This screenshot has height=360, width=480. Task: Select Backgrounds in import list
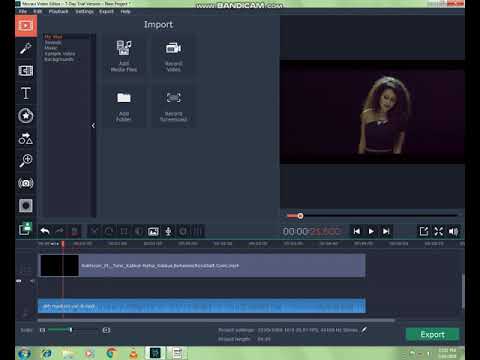(x=59, y=59)
